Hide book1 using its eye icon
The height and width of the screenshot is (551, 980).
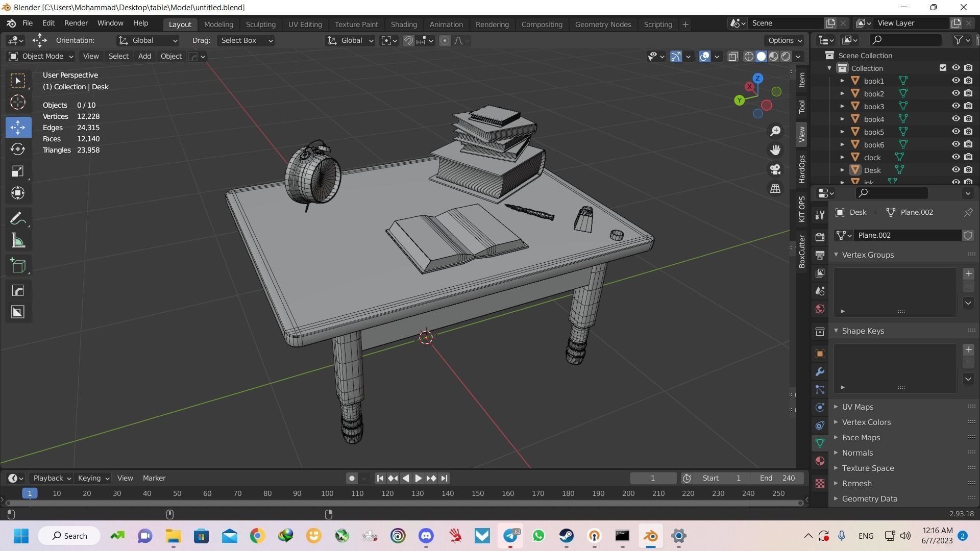pyautogui.click(x=955, y=81)
